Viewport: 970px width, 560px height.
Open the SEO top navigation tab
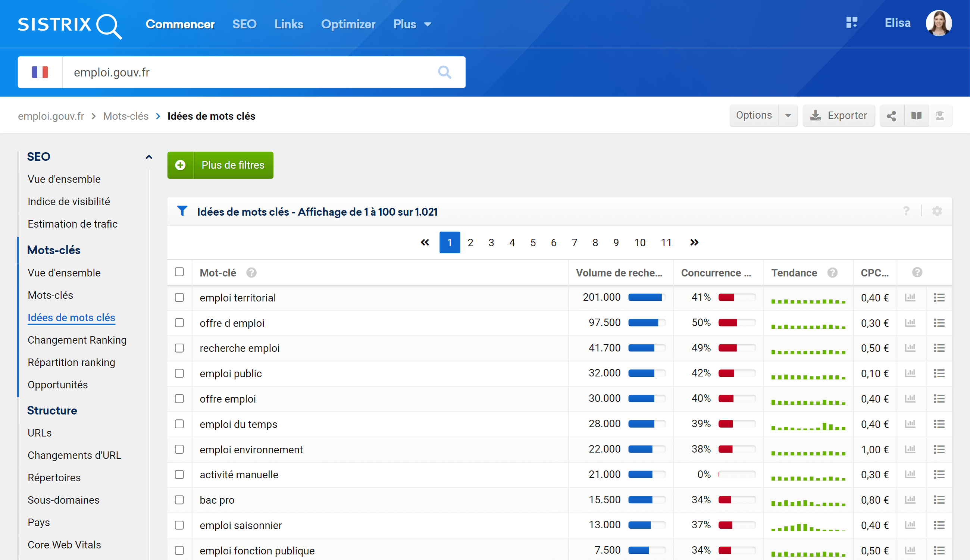click(x=244, y=24)
